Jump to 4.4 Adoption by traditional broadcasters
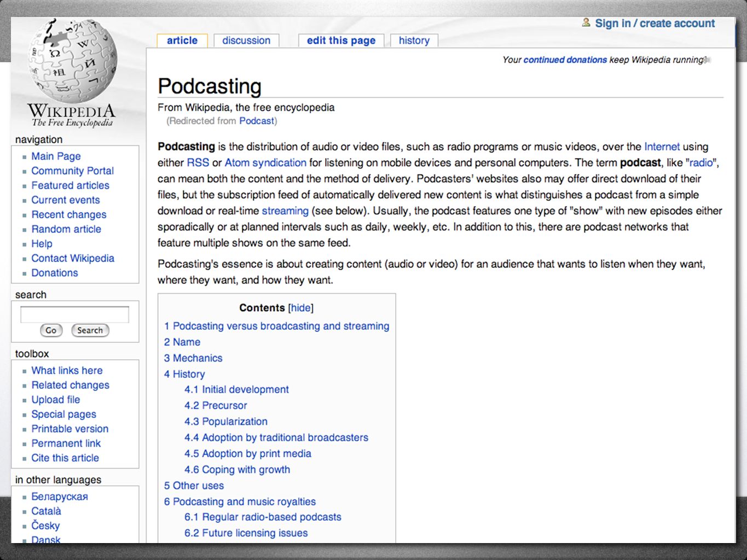747x560 pixels. (276, 437)
